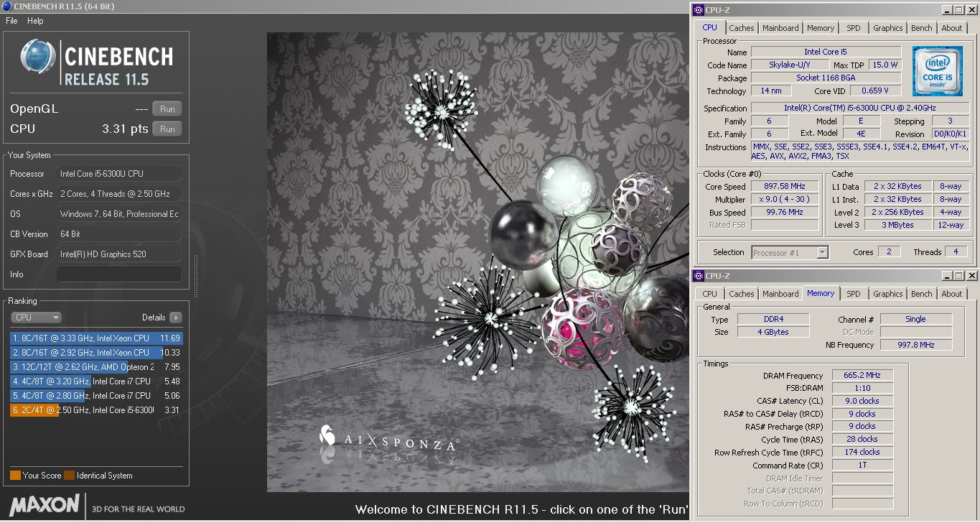Image resolution: width=980 pixels, height=523 pixels.
Task: Select ranking row 4C/8T @ 2.80 GHz Core i7
Action: coord(96,396)
